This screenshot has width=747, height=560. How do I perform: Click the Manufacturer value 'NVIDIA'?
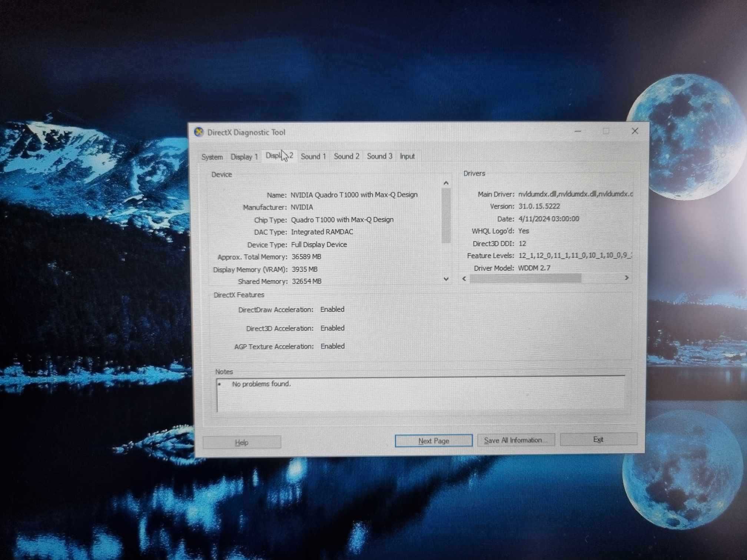click(x=302, y=207)
